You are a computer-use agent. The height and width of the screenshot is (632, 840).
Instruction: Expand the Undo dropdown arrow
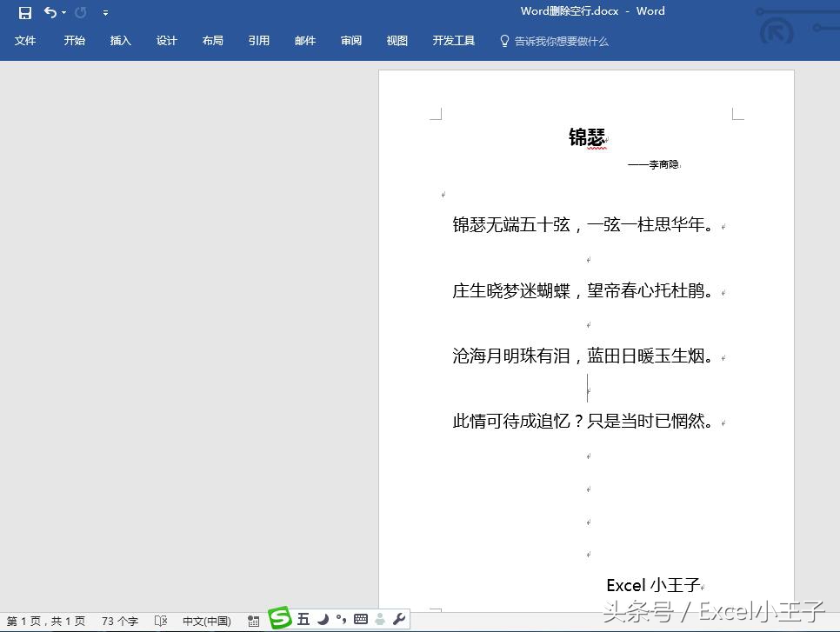[63, 12]
